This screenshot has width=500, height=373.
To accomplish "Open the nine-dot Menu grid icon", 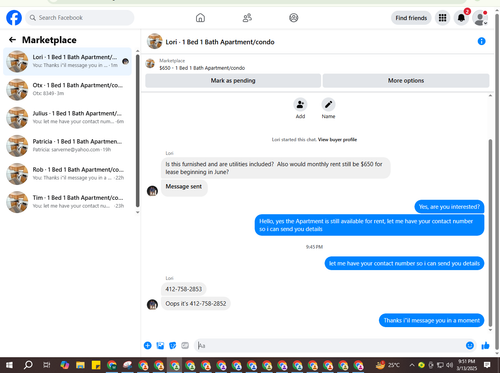I will click(442, 18).
